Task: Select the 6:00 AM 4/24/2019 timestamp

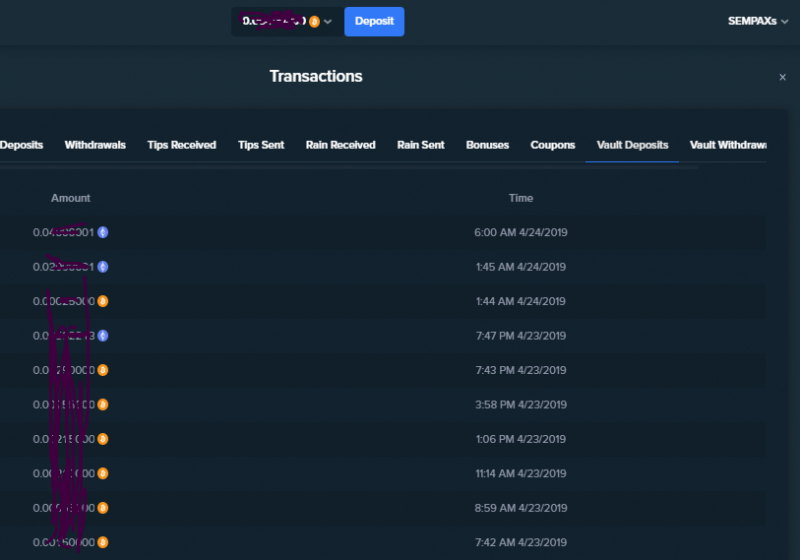Action: [520, 232]
